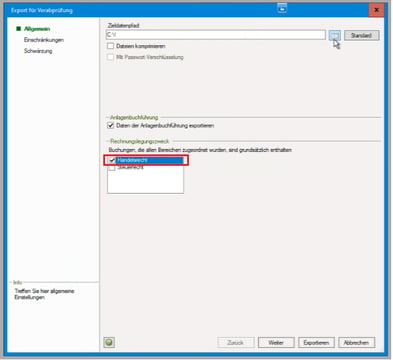Uncheck the Handelsrecht checkbox
The width and height of the screenshot is (393, 360).
point(112,160)
